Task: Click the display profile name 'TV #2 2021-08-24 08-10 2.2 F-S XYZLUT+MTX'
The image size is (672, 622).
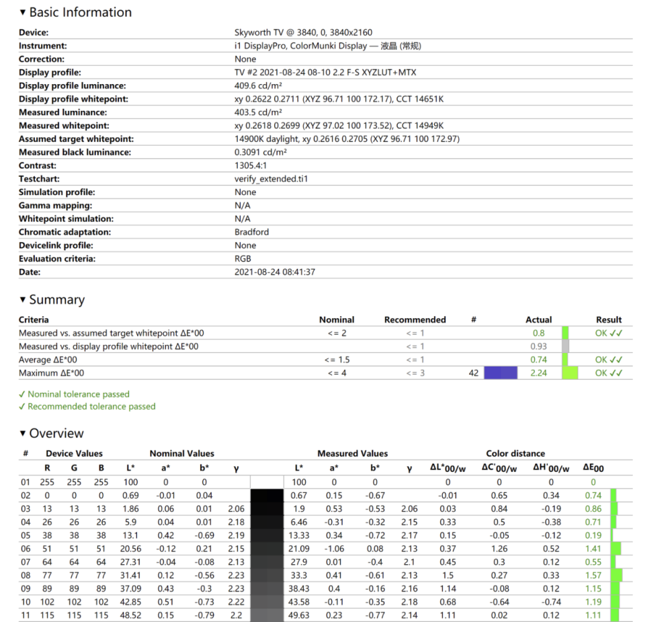Action: pos(325,73)
